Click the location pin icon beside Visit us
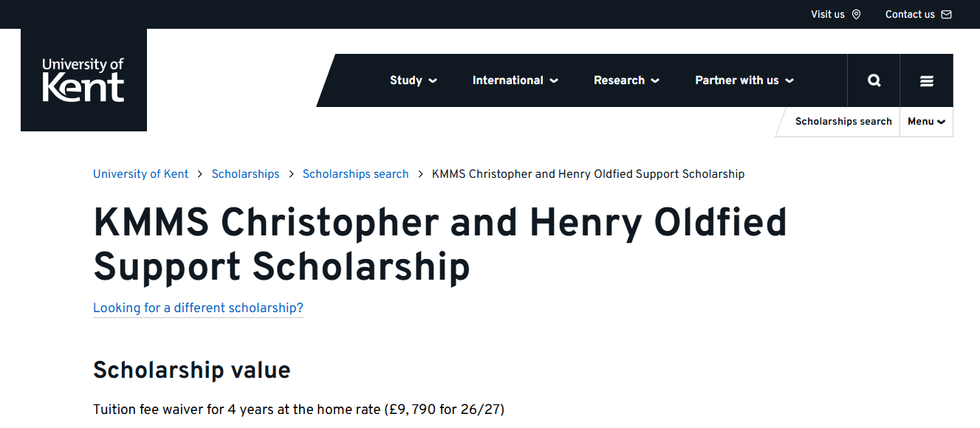Image resolution: width=980 pixels, height=428 pixels. (856, 13)
